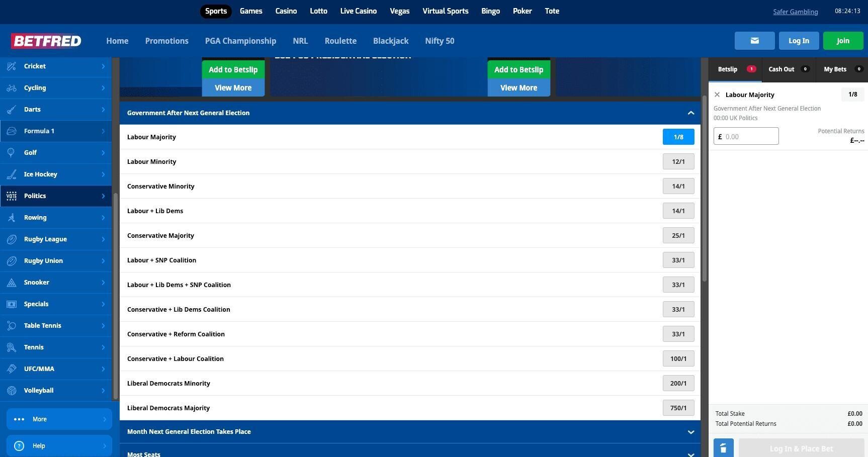Click the Rugby Union ball icon
Image resolution: width=868 pixels, height=457 pixels.
point(12,260)
